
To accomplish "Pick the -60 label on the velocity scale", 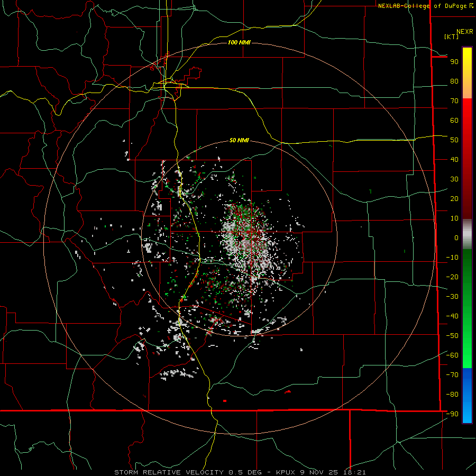I will pos(452,355).
